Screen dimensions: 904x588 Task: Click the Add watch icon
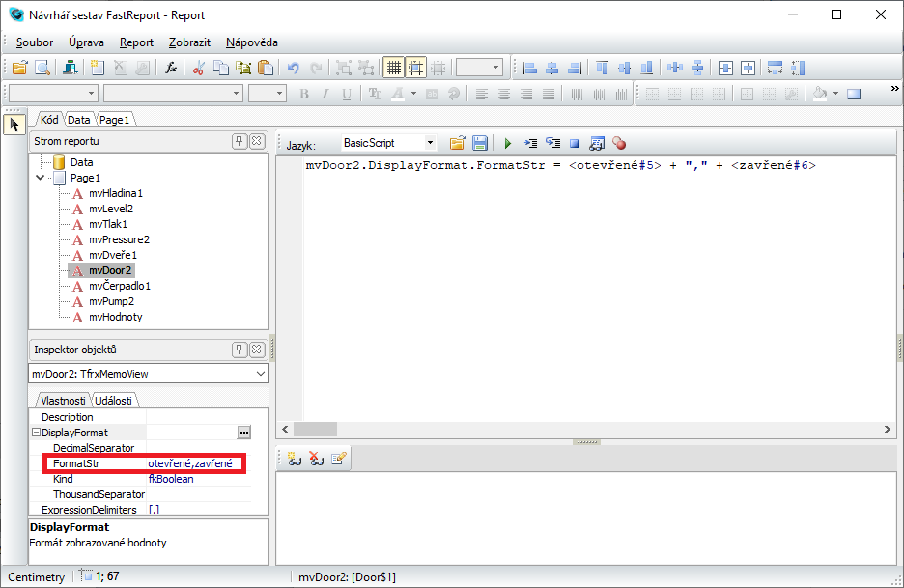[295, 460]
